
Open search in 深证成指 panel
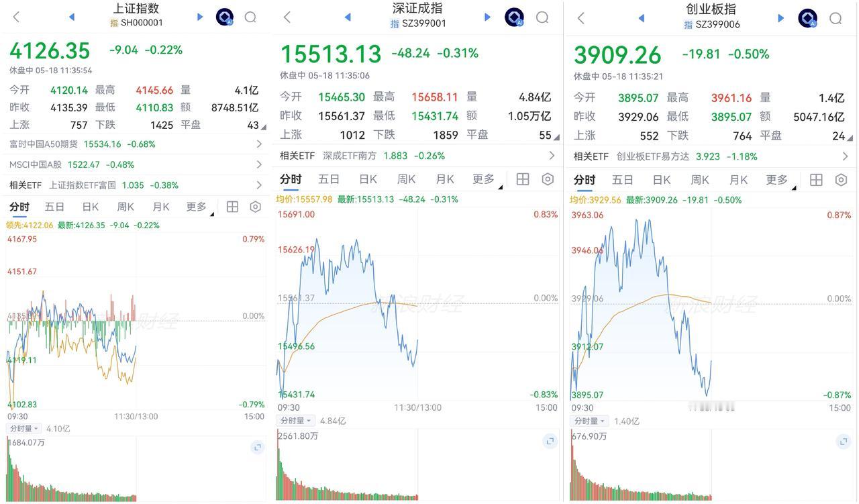point(542,17)
